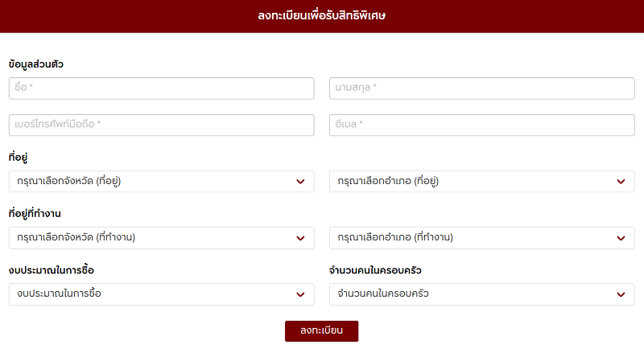The width and height of the screenshot is (644, 353).
Task: Click the นามสกุล (last name) input field
Action: (x=481, y=88)
